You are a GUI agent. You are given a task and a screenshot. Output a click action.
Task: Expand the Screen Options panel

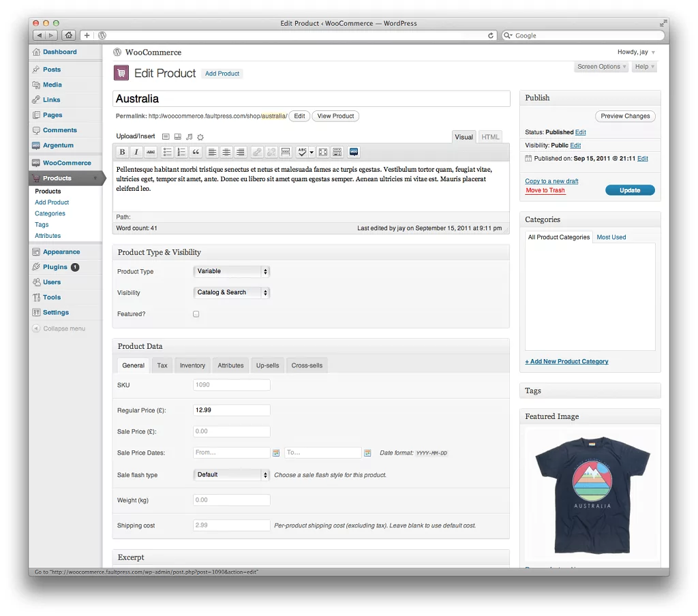pyautogui.click(x=602, y=67)
